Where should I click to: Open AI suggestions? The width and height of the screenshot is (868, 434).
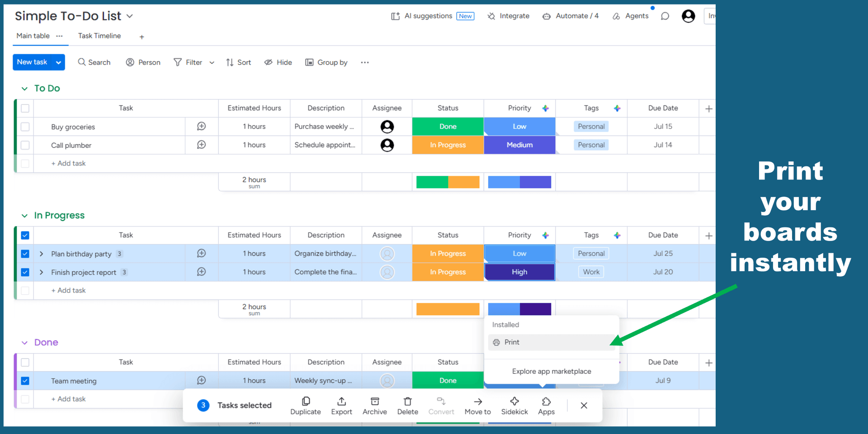tap(432, 16)
